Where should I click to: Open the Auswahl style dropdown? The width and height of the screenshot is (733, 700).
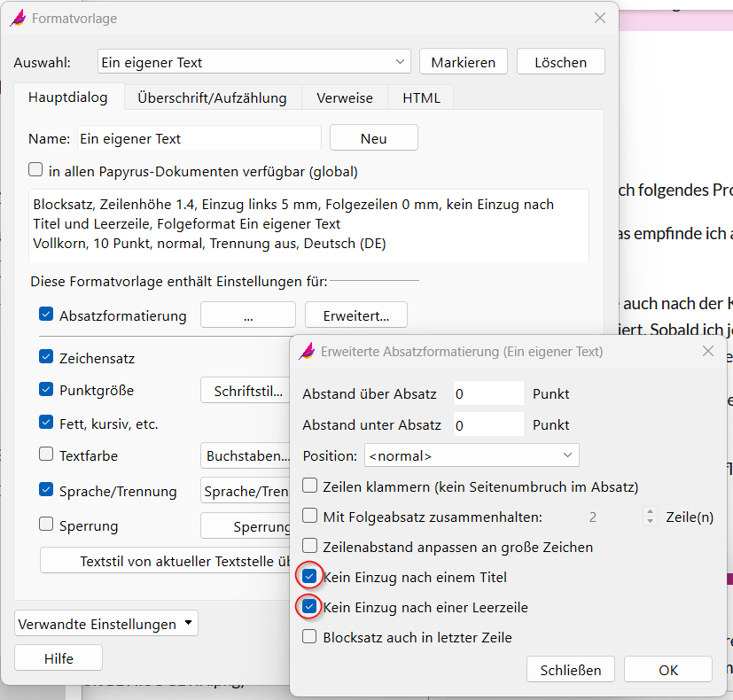tap(399, 62)
